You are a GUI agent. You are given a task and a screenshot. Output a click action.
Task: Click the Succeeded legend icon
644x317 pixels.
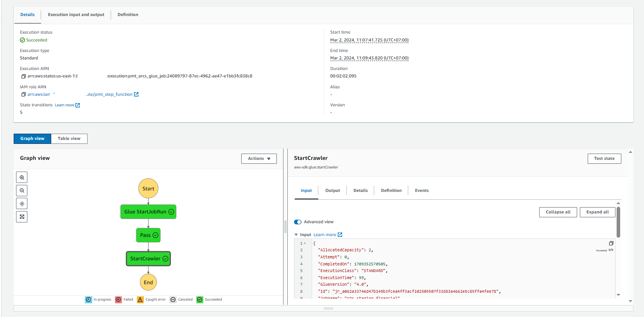click(200, 300)
